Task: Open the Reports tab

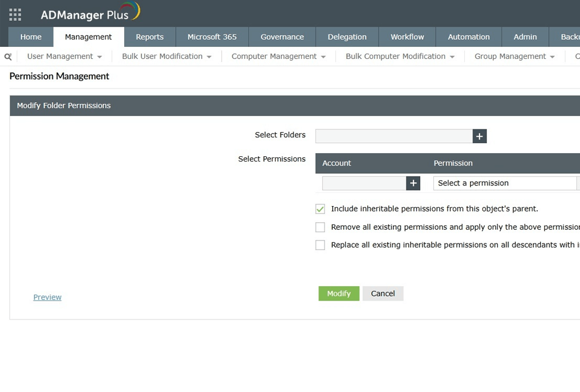Action: click(x=150, y=37)
